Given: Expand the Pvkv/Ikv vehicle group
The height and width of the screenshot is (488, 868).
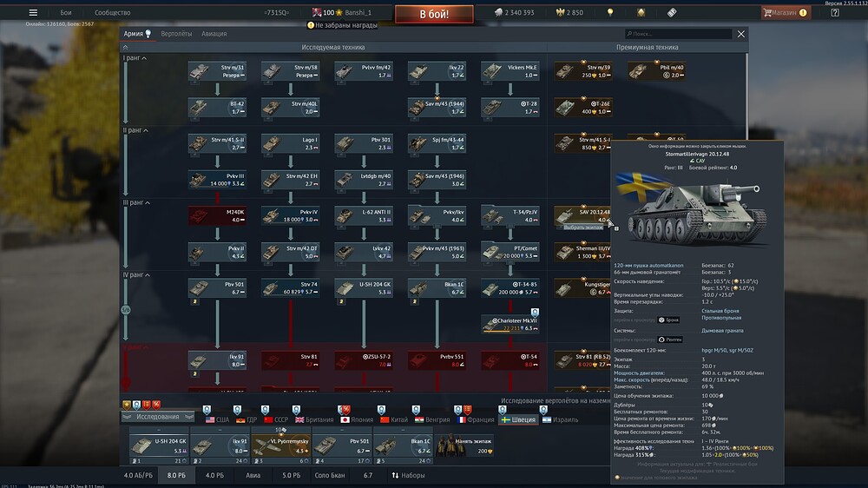Looking at the screenshot, I should (437, 215).
